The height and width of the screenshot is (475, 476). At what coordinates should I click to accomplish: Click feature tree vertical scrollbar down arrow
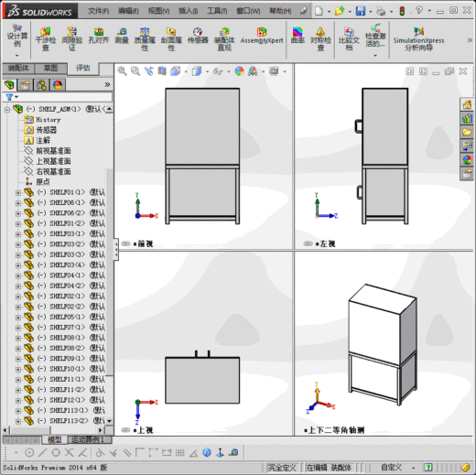[x=109, y=421]
